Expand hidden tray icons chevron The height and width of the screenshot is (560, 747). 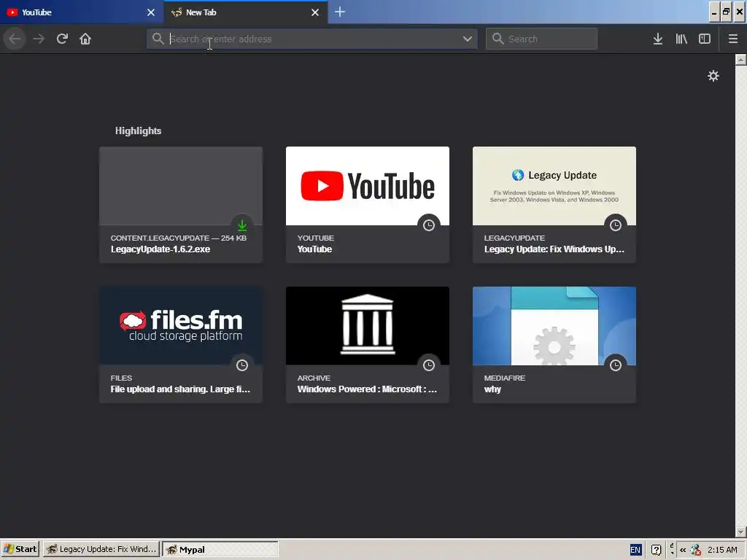[683, 550]
